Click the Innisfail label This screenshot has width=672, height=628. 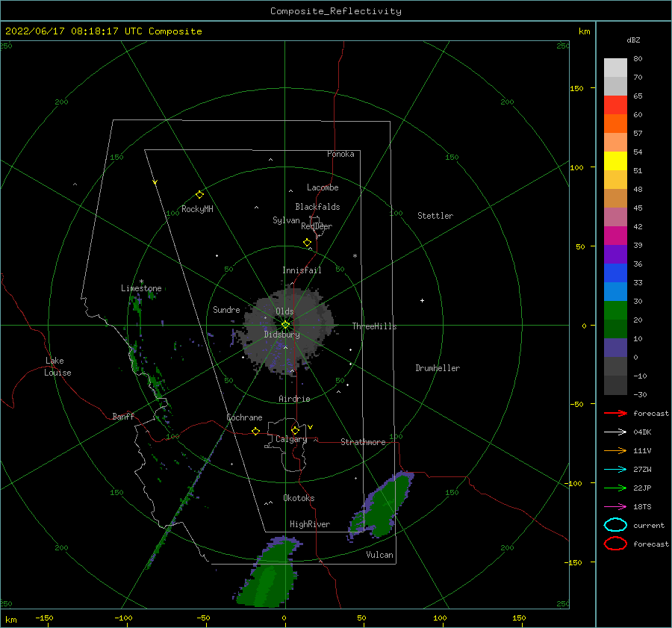coord(302,270)
